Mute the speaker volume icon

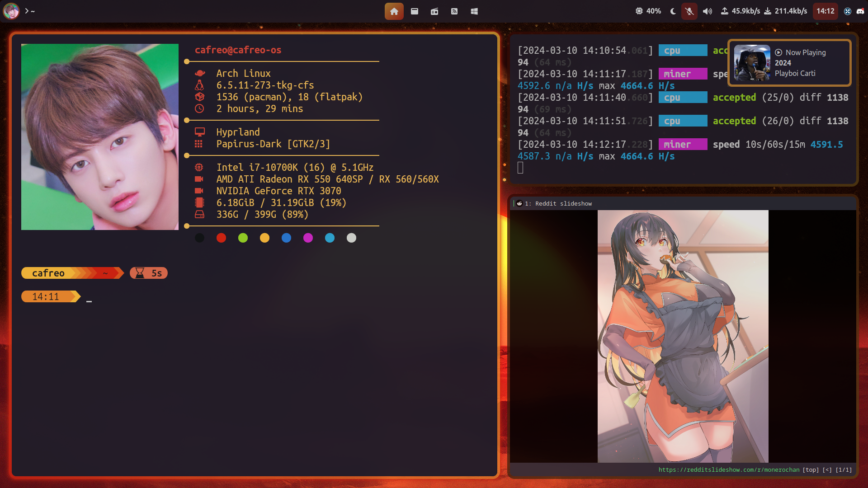[x=707, y=11]
